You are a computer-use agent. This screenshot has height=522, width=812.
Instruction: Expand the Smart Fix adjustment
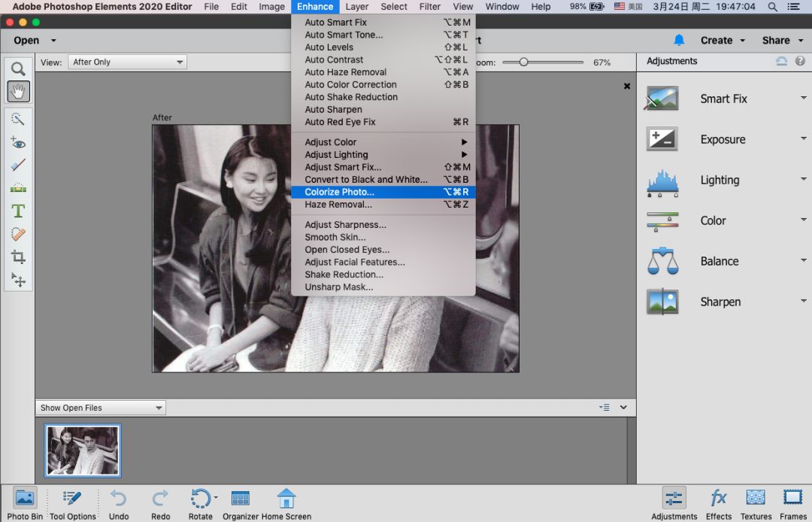pyautogui.click(x=803, y=98)
